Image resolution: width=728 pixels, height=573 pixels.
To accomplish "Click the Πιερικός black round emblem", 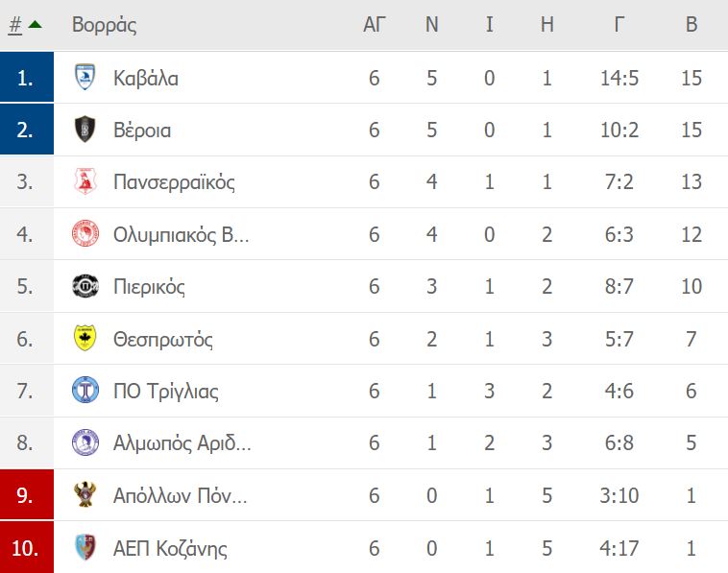I will 85,286.
